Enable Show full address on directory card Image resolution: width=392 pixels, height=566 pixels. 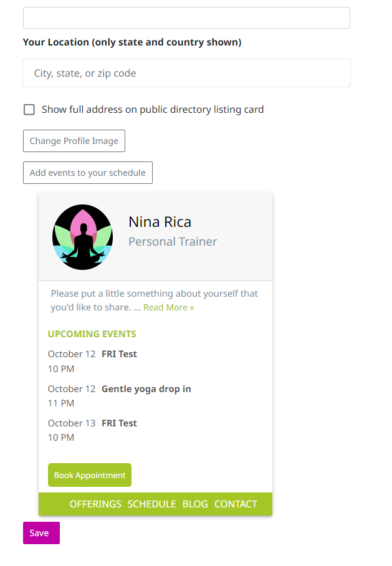pos(29,109)
